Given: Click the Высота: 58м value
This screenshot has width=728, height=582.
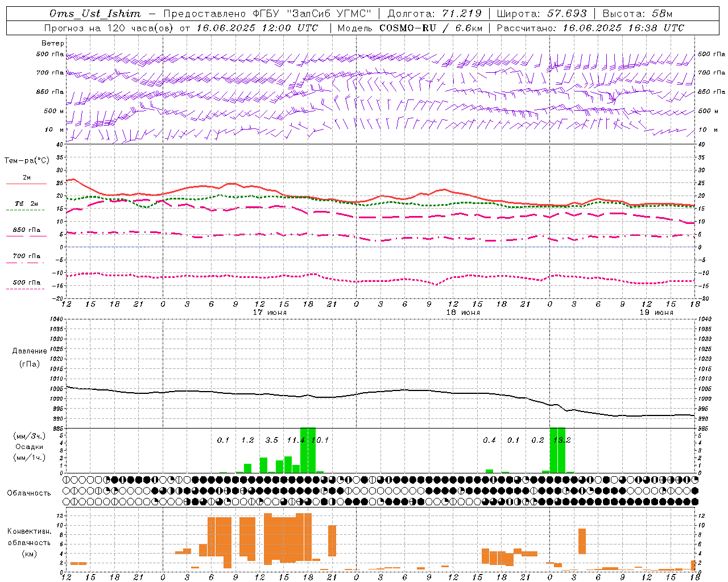Looking at the screenshot, I should click(637, 14).
